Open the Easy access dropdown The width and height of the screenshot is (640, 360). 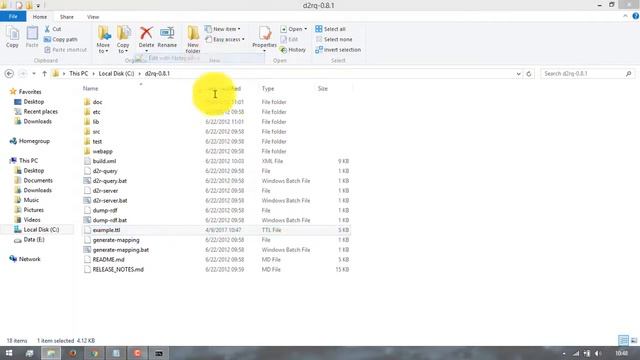pos(225,39)
